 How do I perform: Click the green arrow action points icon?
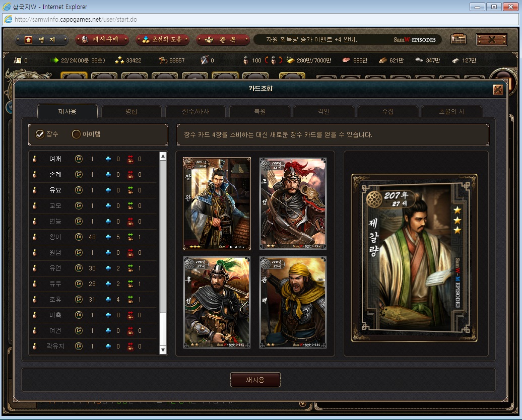pos(54,60)
